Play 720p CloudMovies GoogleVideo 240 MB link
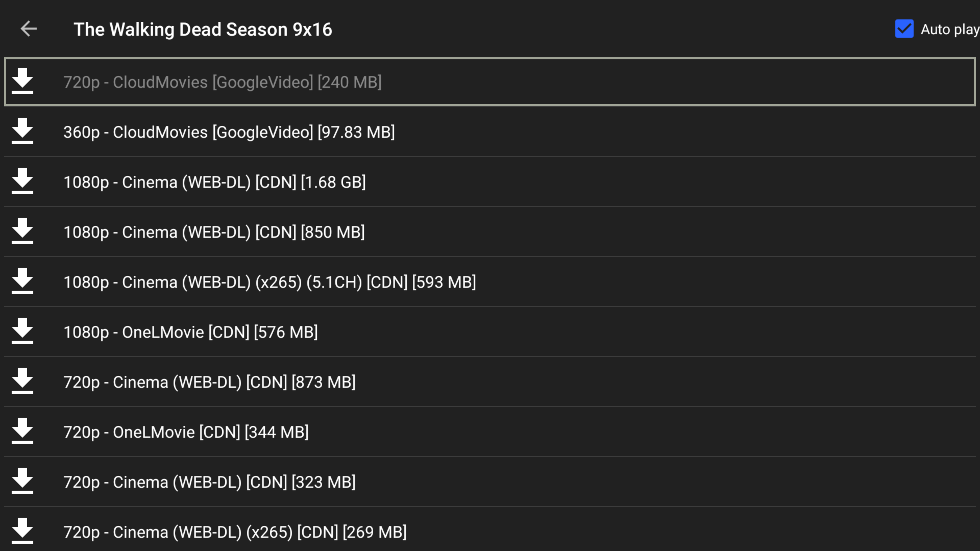Viewport: 980px width, 551px height. point(490,82)
